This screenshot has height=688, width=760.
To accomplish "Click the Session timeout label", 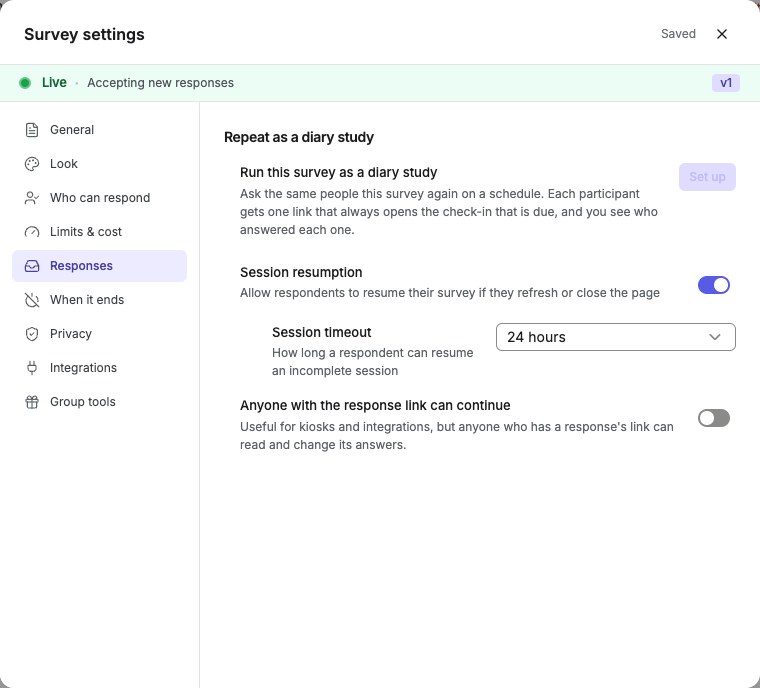I will 321,333.
